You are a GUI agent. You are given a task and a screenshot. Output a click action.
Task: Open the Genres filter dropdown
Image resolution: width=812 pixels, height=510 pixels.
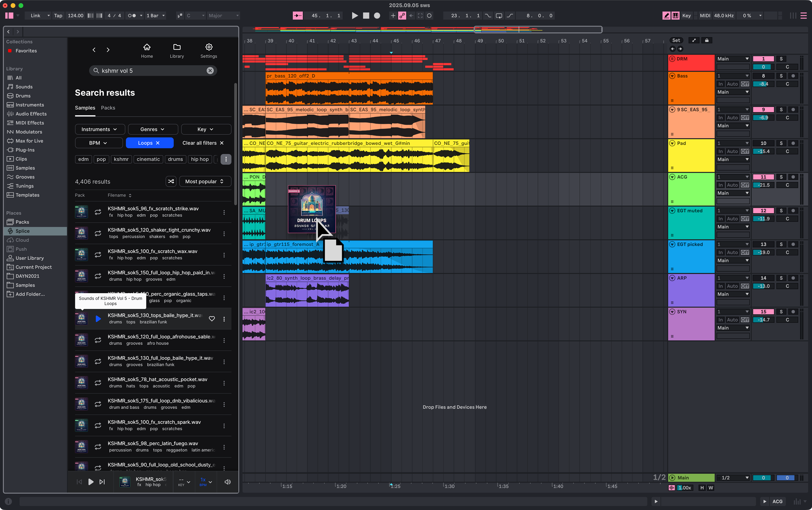pos(153,129)
